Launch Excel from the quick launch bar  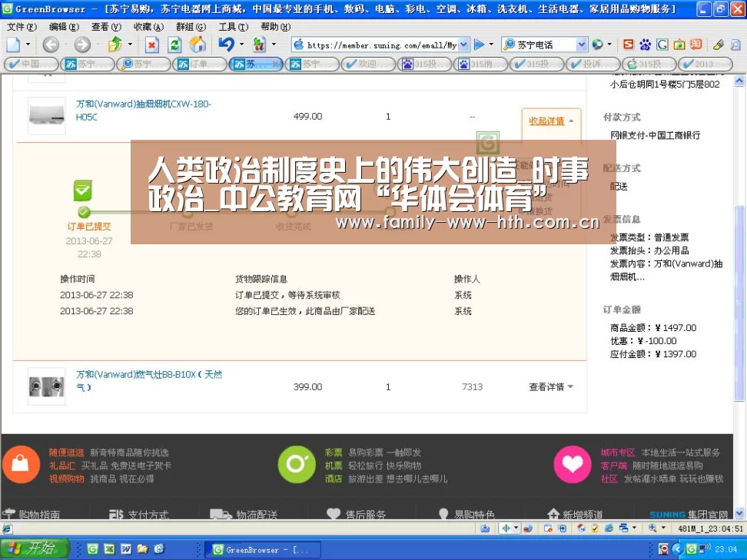[109, 549]
